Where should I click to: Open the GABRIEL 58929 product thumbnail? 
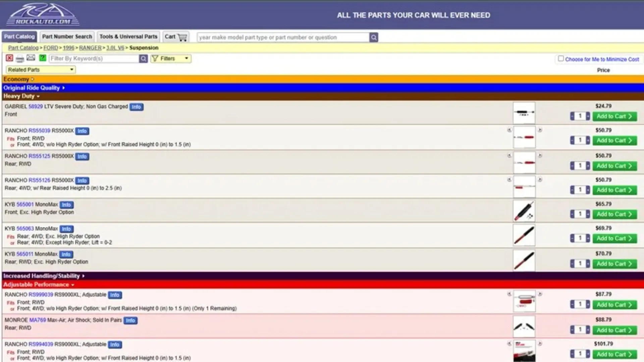(524, 113)
